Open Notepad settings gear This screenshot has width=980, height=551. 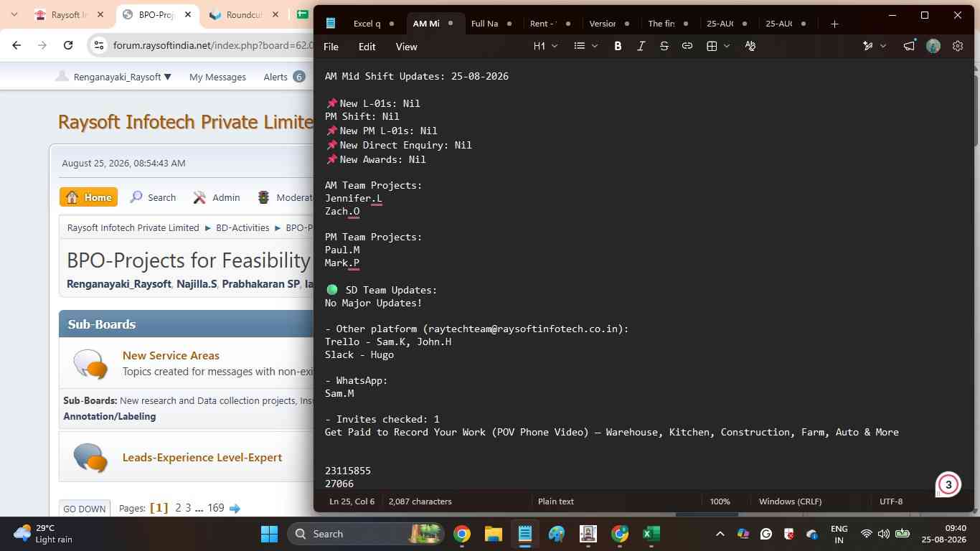click(958, 46)
